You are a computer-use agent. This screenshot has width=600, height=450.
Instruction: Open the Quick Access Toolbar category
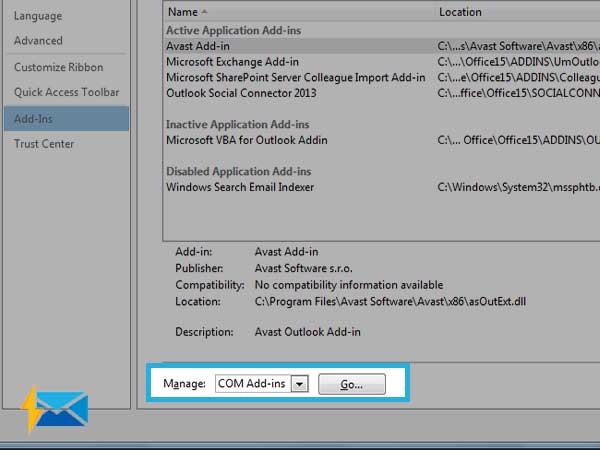(67, 92)
